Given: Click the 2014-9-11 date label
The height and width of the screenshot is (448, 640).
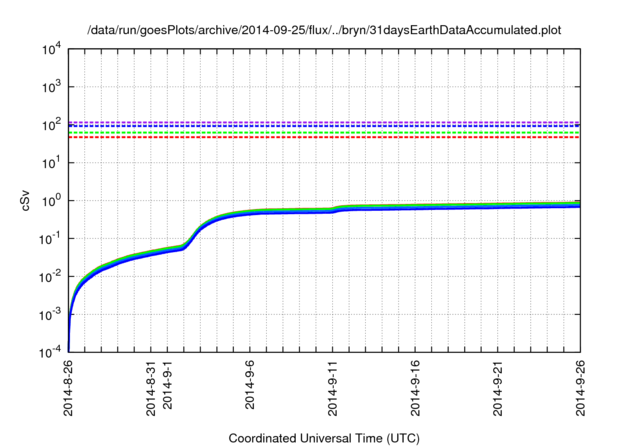Looking at the screenshot, I should [x=333, y=388].
